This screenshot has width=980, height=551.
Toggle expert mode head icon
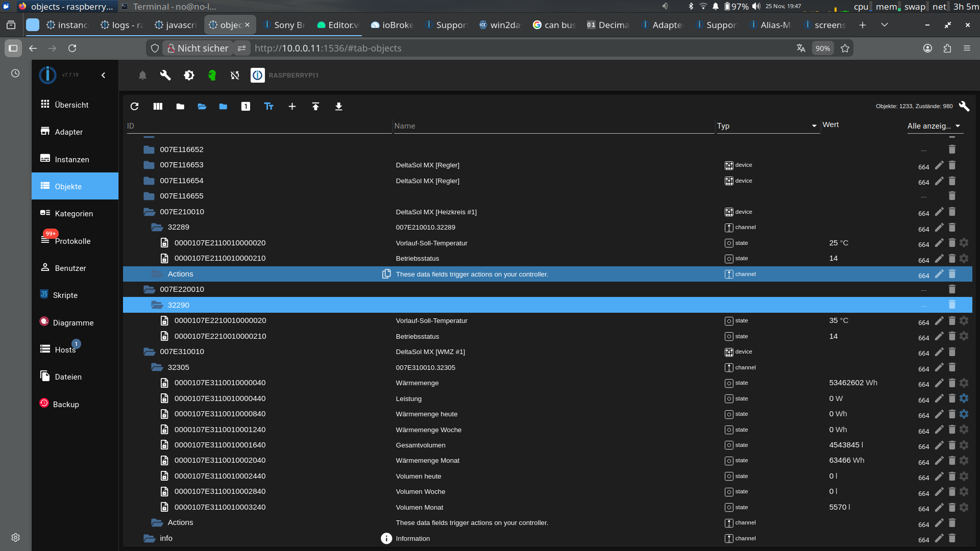212,75
